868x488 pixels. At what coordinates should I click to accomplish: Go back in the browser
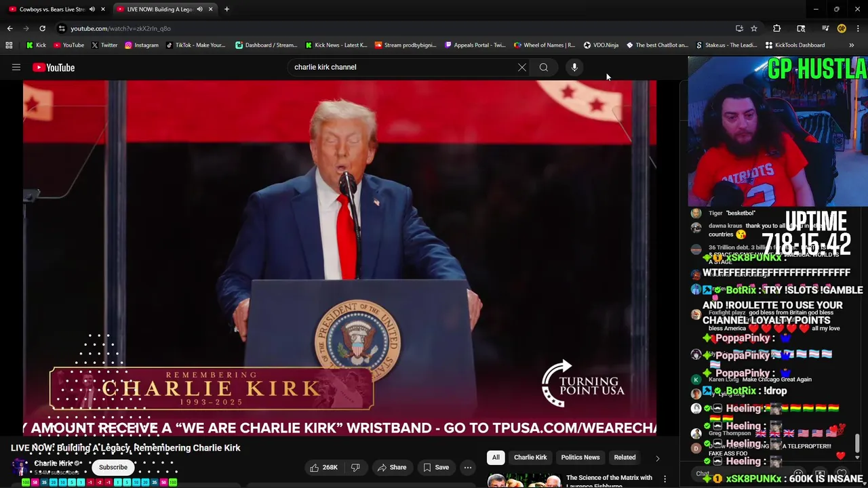tap(9, 28)
